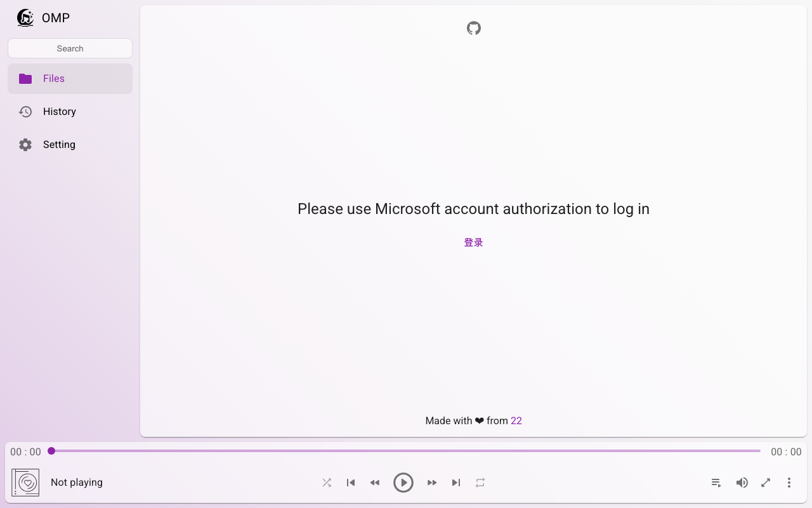Image resolution: width=812 pixels, height=508 pixels.
Task: Click the album cover thumbnail
Action: pyautogui.click(x=25, y=483)
